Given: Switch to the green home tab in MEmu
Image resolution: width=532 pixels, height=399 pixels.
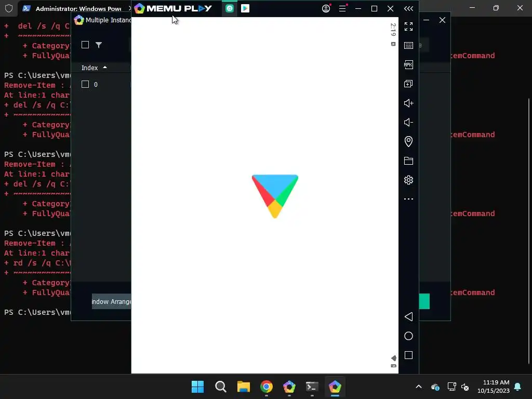Looking at the screenshot, I should click(230, 8).
